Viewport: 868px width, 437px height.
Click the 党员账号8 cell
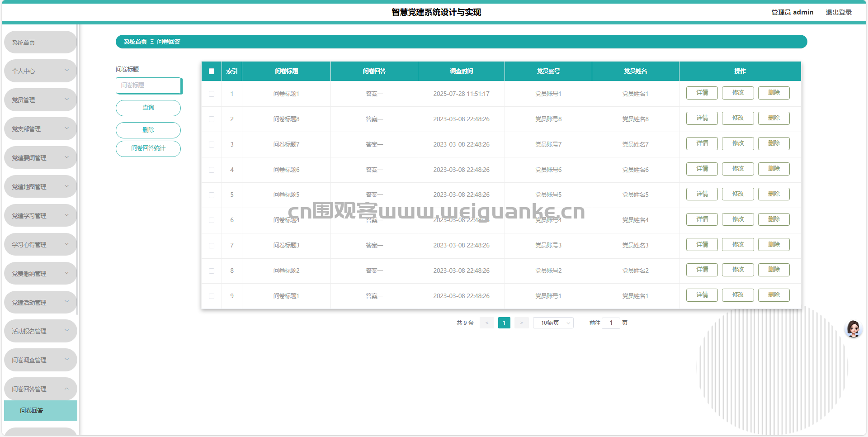tap(548, 119)
